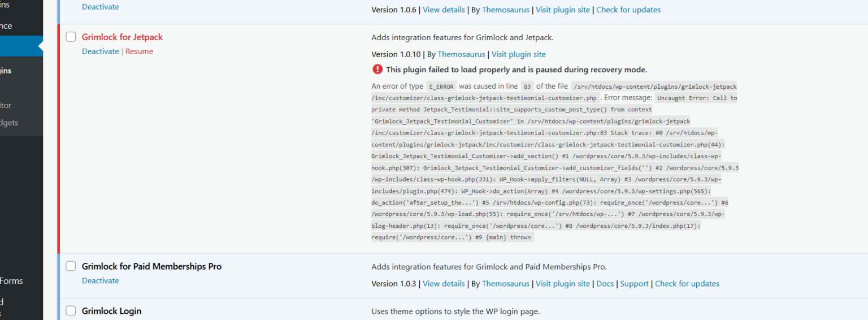Open Docs for Grimlock Paid Memberships Pro

click(x=605, y=284)
